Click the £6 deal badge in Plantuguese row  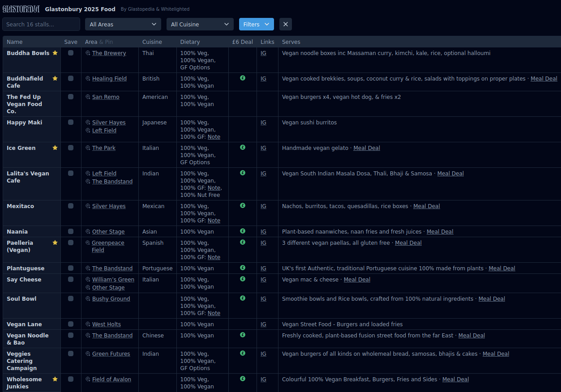click(243, 268)
